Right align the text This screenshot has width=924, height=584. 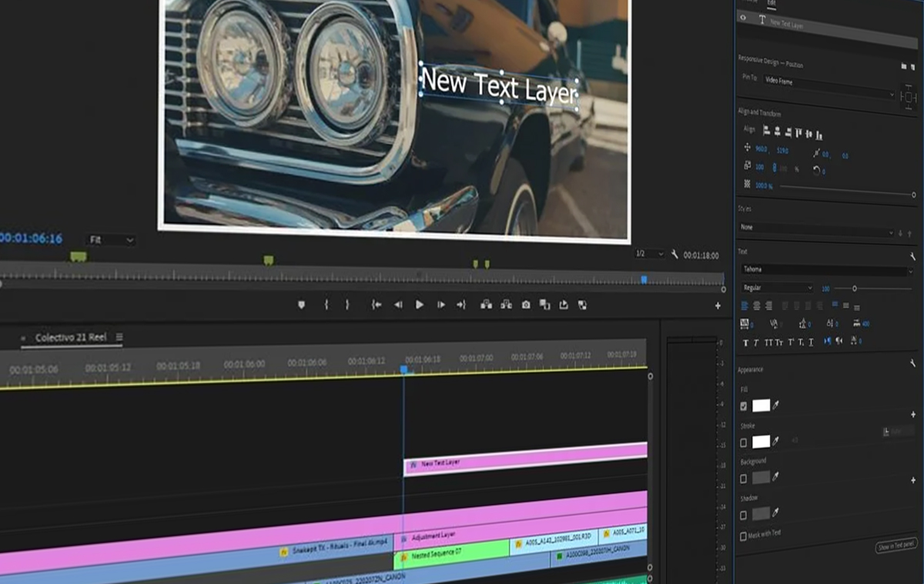pyautogui.click(x=768, y=305)
